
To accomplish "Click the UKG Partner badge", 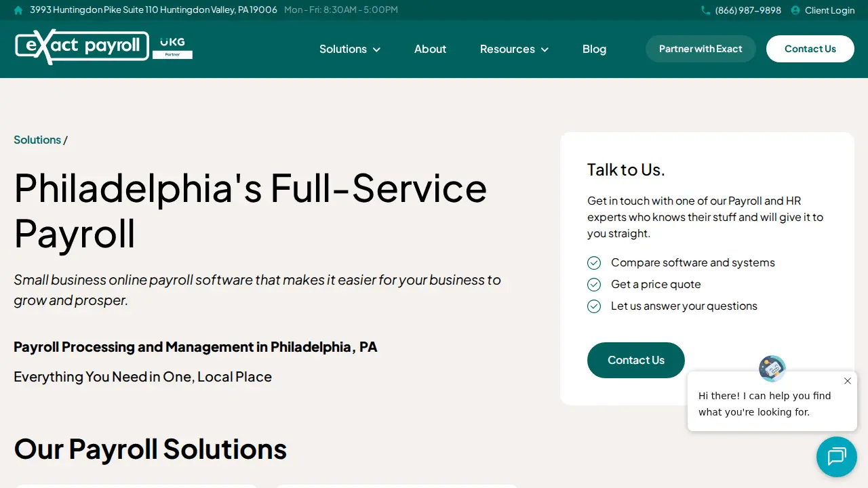I will [172, 47].
